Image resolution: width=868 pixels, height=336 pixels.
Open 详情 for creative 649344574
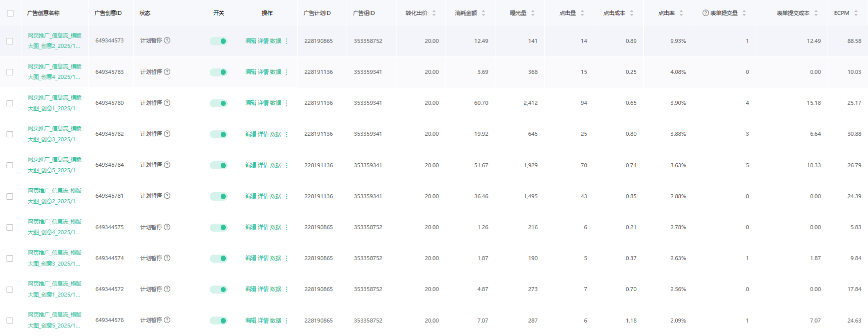point(263,258)
